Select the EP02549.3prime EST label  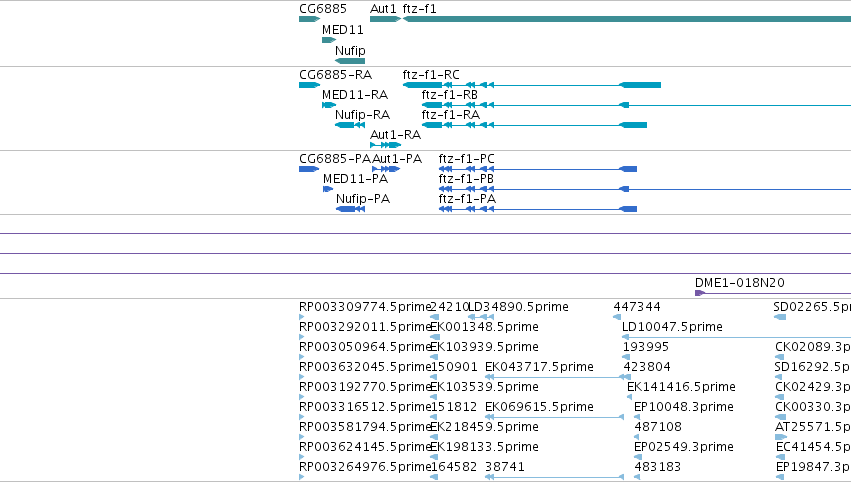tap(684, 447)
